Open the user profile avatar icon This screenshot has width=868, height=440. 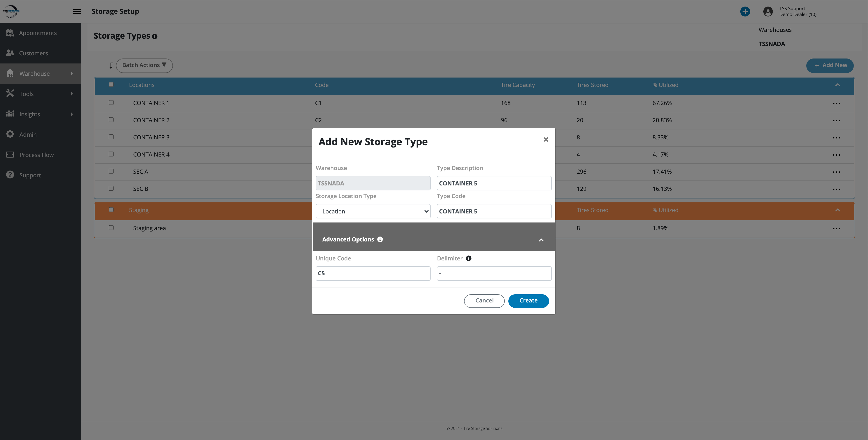click(768, 12)
